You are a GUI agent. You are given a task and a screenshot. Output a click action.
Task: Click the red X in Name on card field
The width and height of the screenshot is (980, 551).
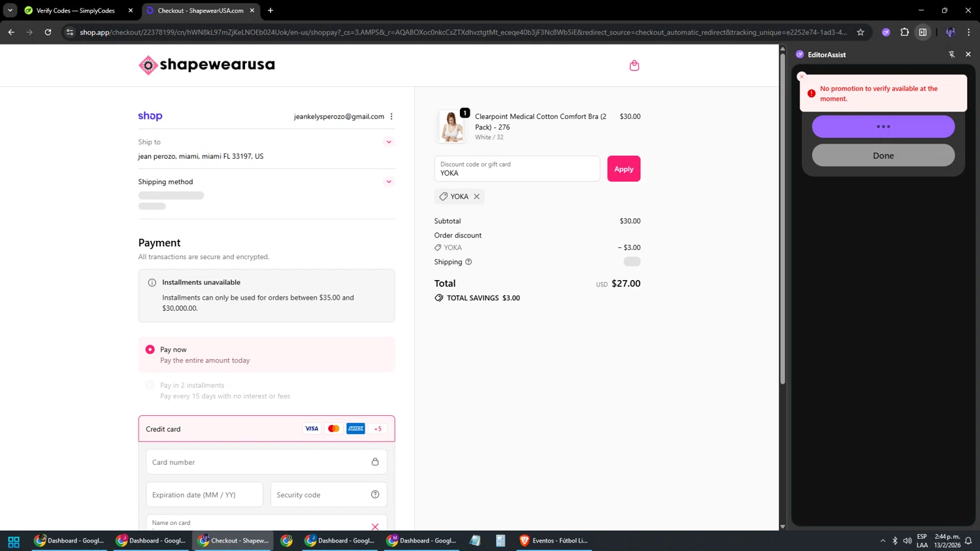coord(375,526)
